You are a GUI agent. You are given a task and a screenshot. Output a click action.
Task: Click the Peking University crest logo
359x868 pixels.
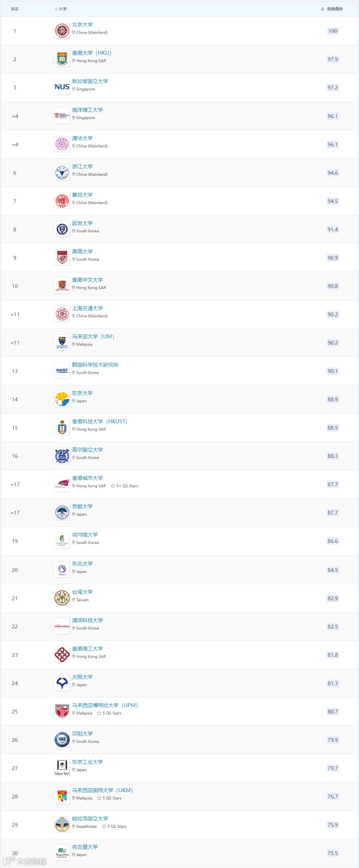tap(62, 31)
